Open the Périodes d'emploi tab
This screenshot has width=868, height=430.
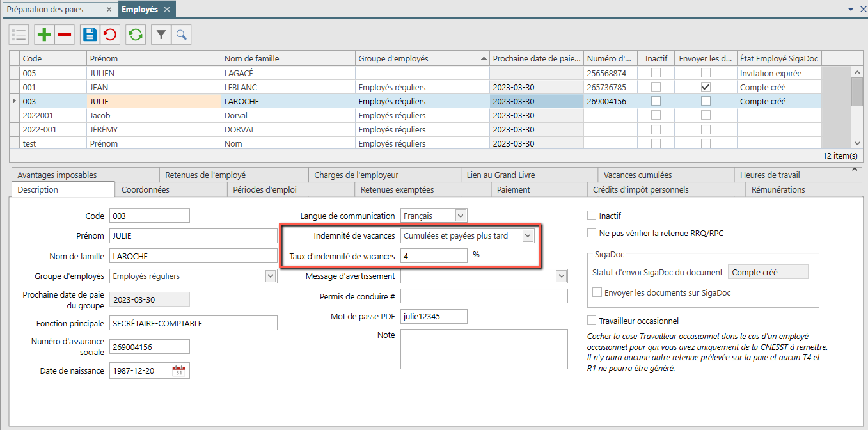[291, 189]
